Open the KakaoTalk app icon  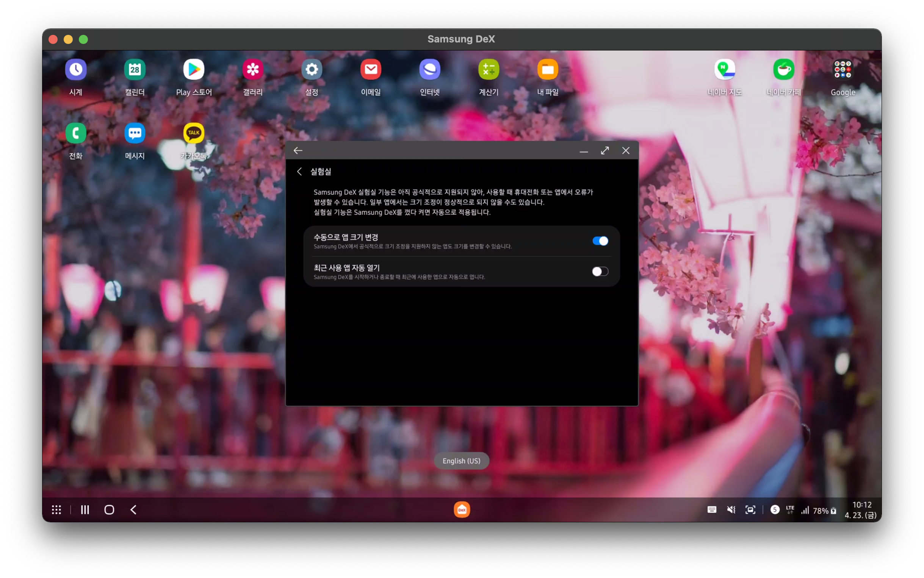194,133
